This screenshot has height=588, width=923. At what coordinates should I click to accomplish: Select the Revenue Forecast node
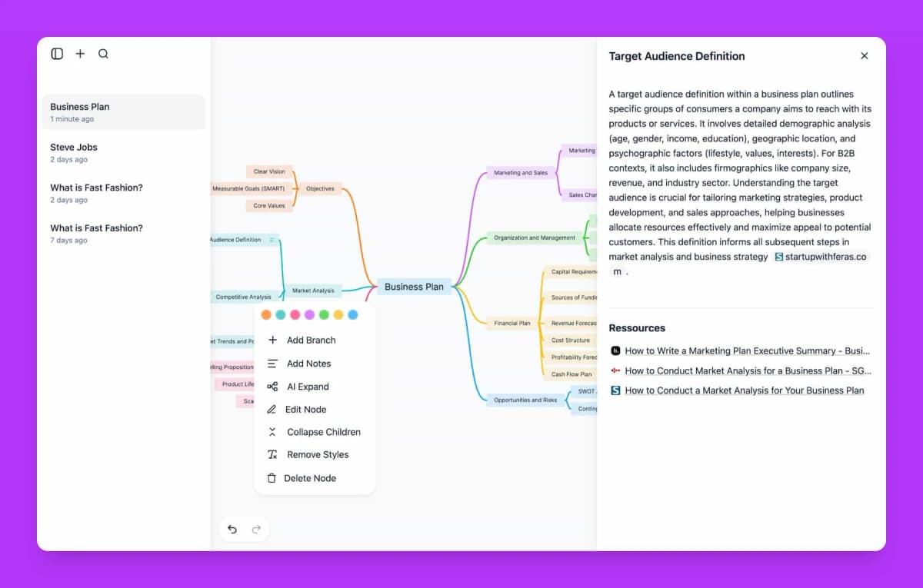tap(571, 324)
